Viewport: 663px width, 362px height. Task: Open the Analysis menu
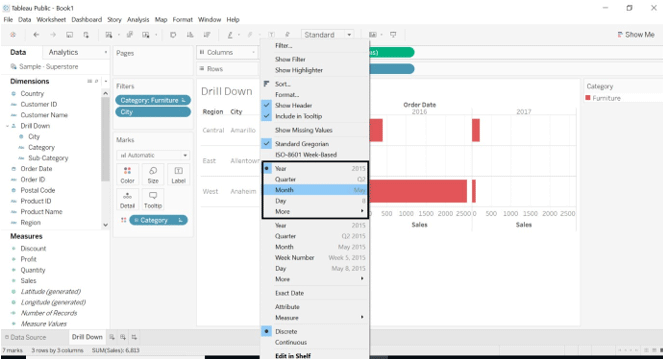pos(138,19)
